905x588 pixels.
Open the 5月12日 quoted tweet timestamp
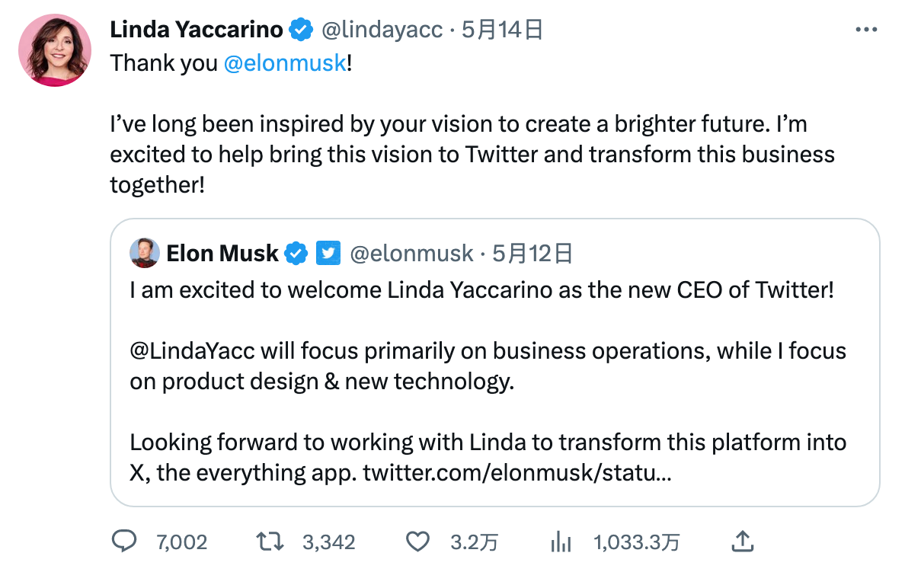click(532, 254)
